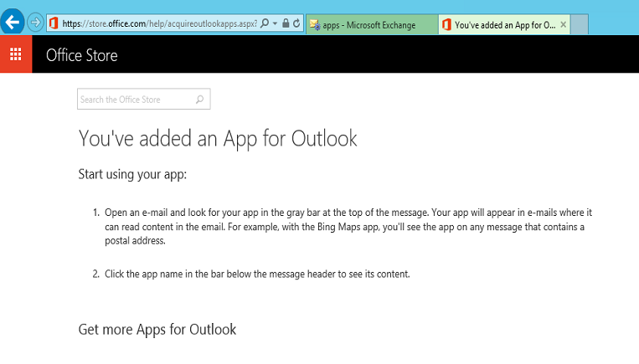Open the address bar autocomplete dropdown arrow

(275, 23)
